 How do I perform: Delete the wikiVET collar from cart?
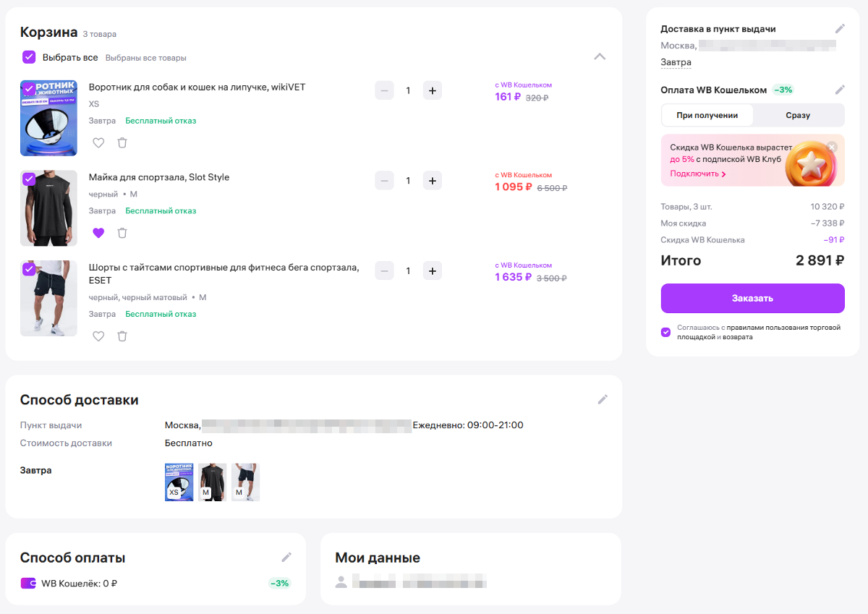(x=122, y=142)
